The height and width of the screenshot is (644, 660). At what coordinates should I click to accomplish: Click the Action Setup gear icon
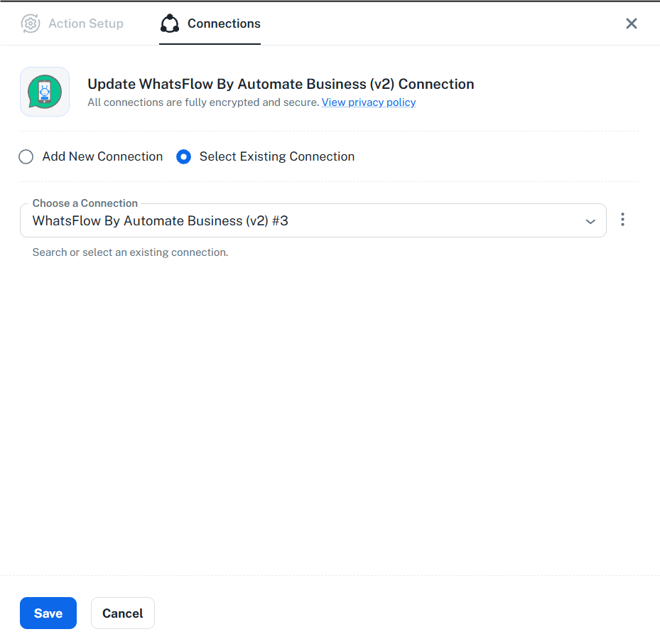click(x=31, y=23)
